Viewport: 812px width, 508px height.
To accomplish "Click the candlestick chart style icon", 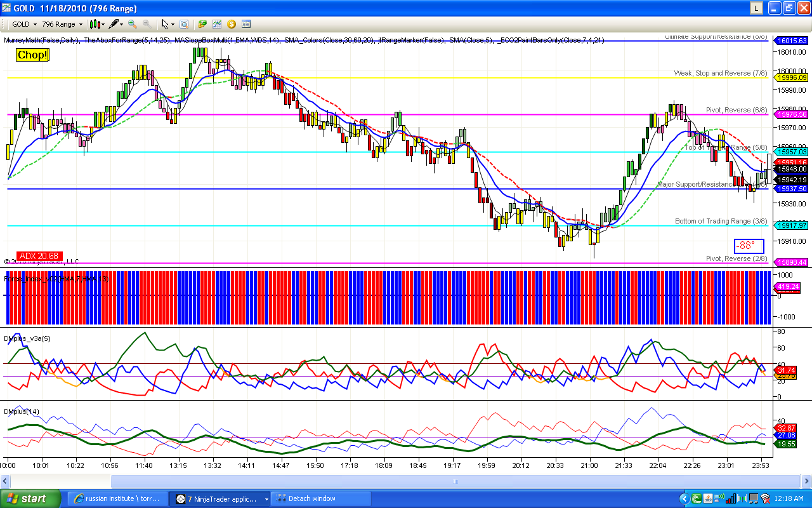I will (x=95, y=24).
